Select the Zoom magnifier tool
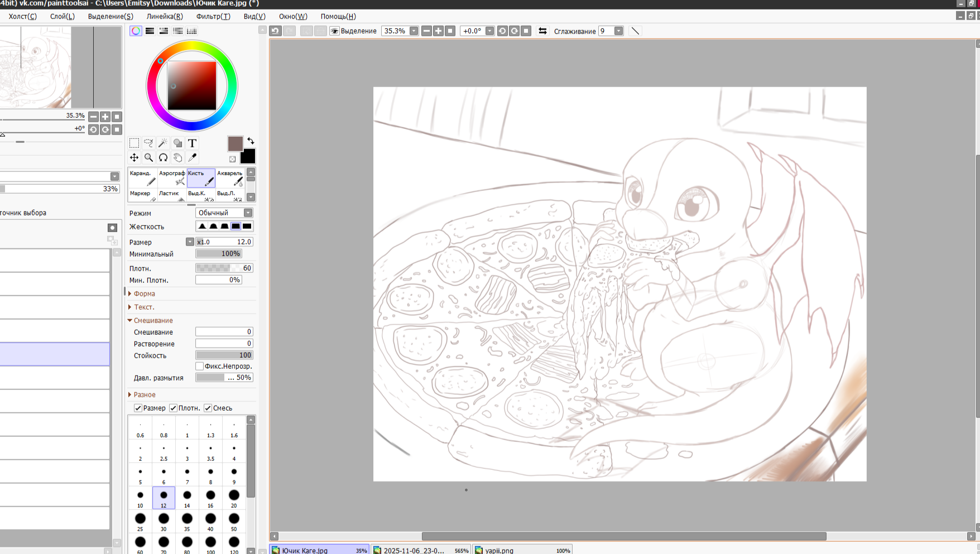Screen dimensions: 980x554 pos(148,158)
